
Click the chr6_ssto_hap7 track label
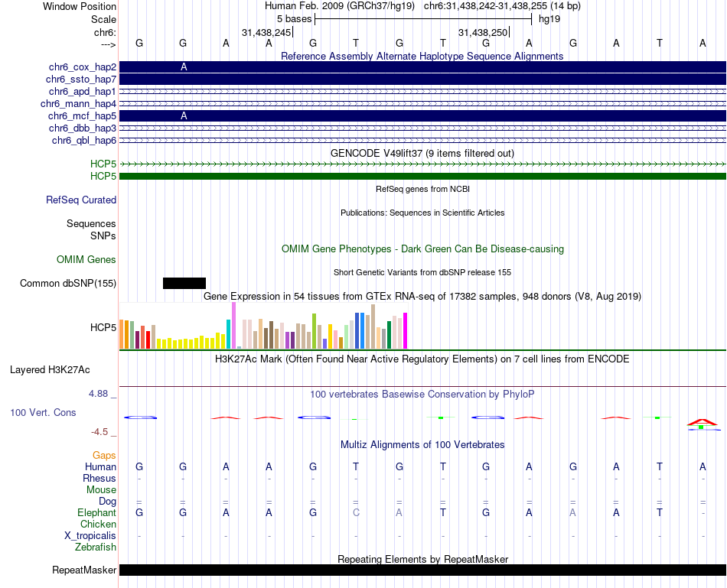81,80
